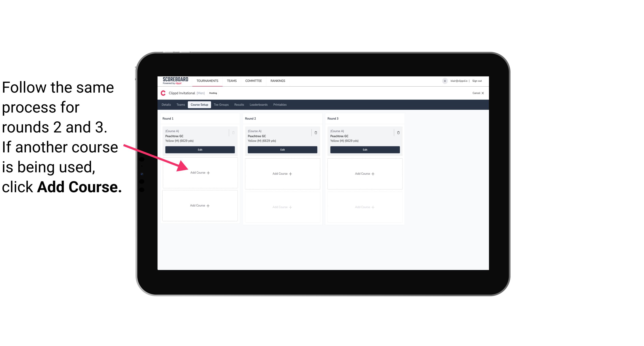
Task: Toggle hosting status on tournament
Action: click(x=213, y=93)
